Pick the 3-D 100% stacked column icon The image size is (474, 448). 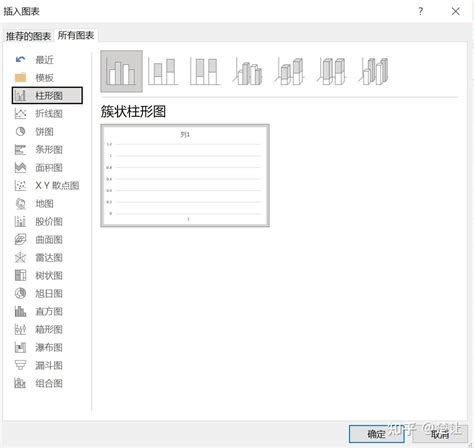(x=332, y=71)
